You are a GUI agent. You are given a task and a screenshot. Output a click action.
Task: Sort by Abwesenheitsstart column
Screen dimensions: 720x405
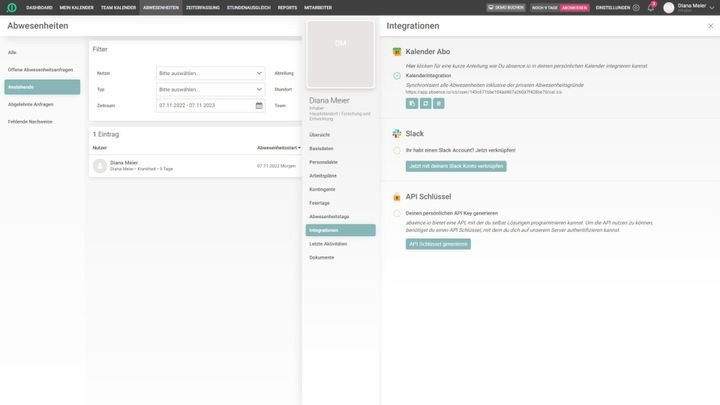click(278, 147)
